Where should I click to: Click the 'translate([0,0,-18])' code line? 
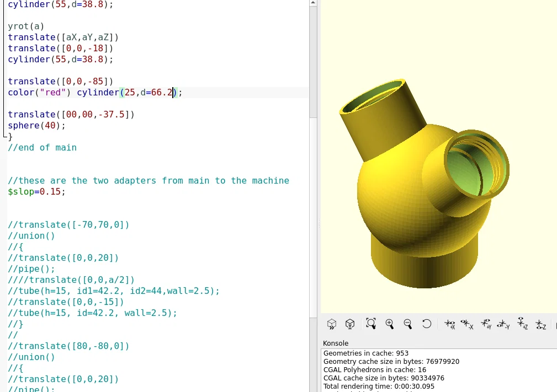pos(60,49)
